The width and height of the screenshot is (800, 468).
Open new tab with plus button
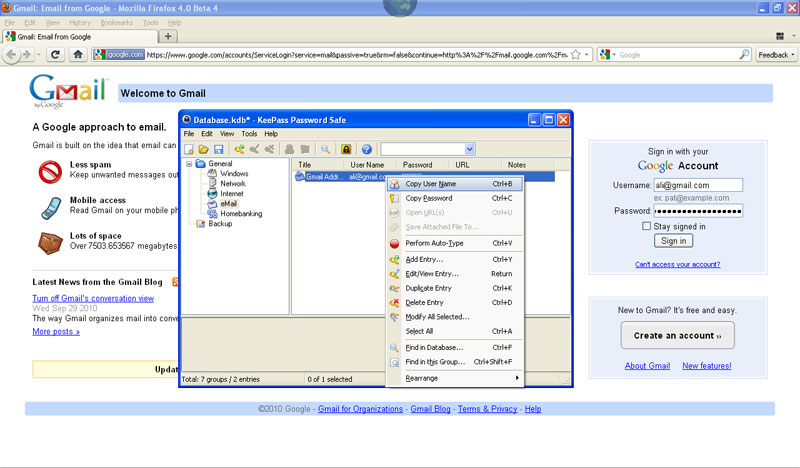coord(168,36)
